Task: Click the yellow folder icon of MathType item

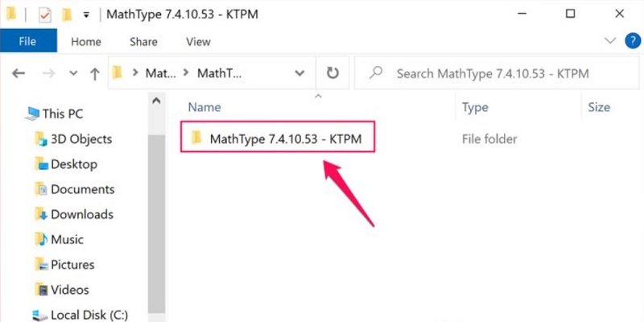Action: click(x=196, y=137)
